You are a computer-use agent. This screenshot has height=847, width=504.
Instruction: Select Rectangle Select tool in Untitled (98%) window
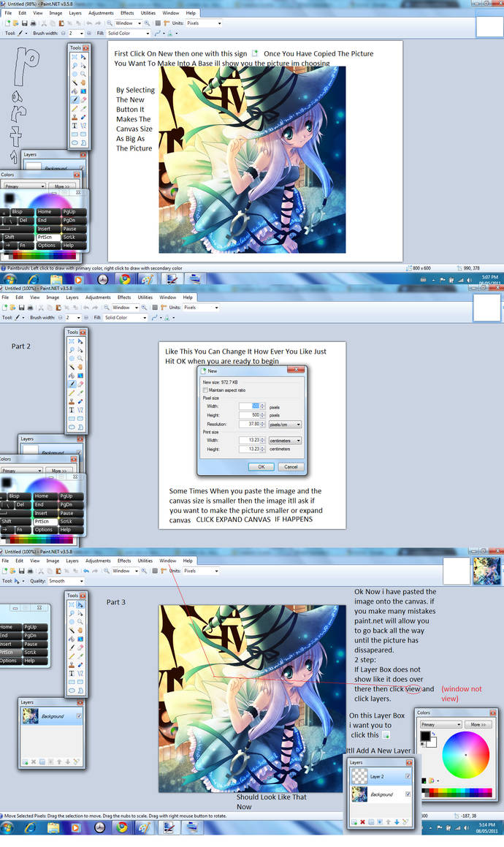point(75,56)
